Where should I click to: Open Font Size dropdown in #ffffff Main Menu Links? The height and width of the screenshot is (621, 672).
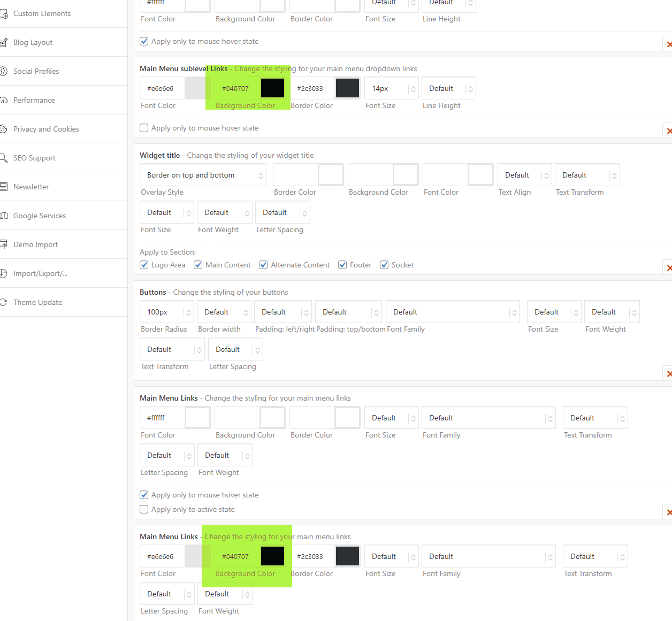pos(392,418)
